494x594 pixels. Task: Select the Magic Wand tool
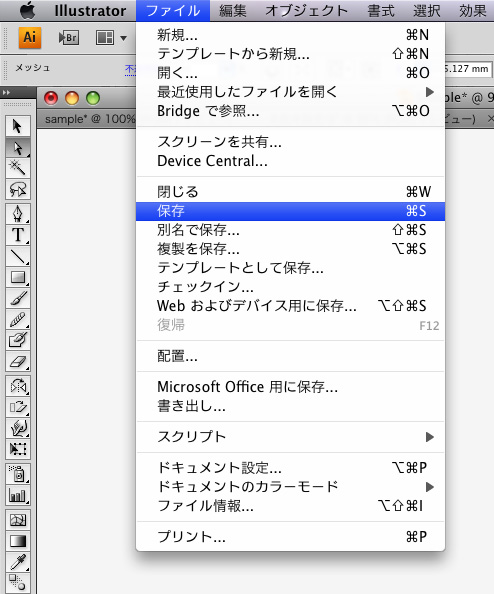click(17, 168)
